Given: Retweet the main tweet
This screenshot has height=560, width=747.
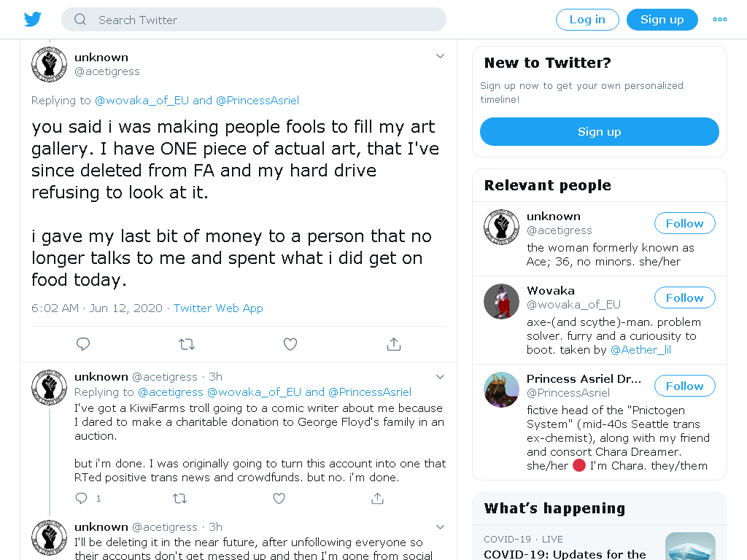Looking at the screenshot, I should (187, 344).
